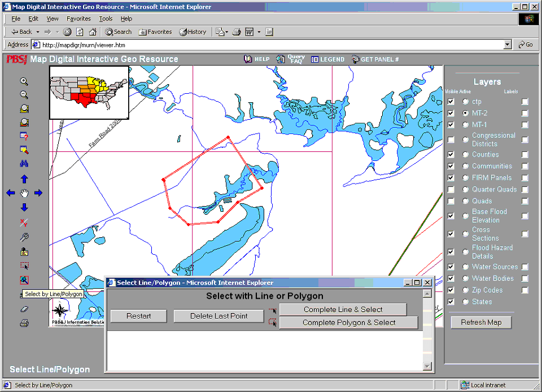Click the zoom to full extent icon
The width and height of the screenshot is (542, 392).
(x=24, y=108)
